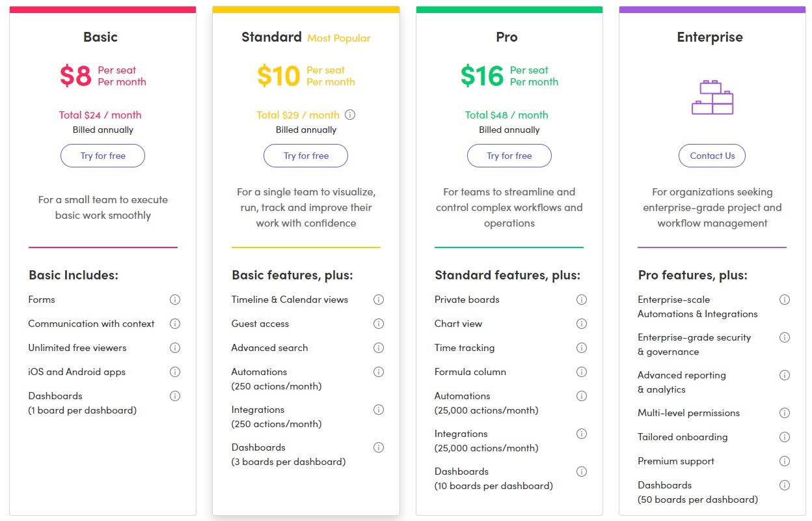Click info icon beside Multi-level permissions
This screenshot has width=812, height=521.
coord(785,413)
